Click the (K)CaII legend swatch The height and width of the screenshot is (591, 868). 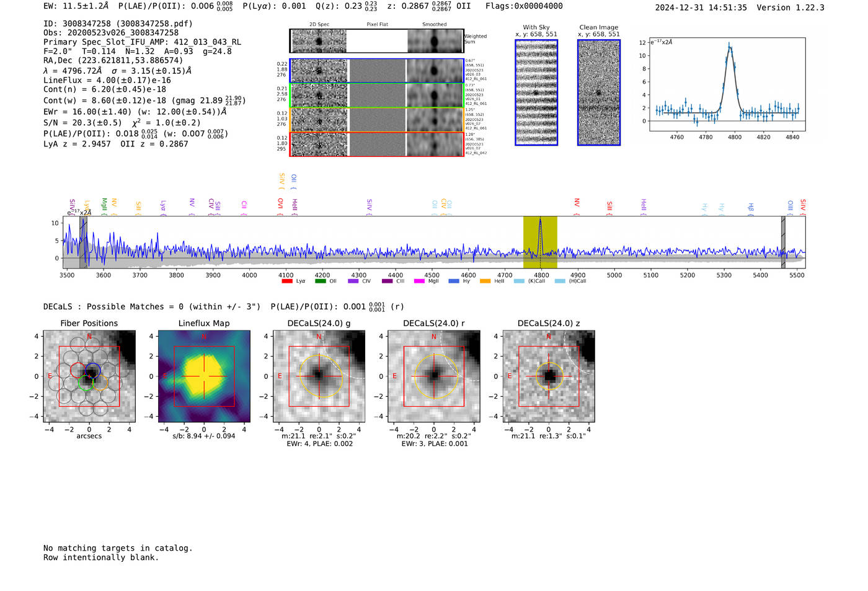click(x=519, y=281)
